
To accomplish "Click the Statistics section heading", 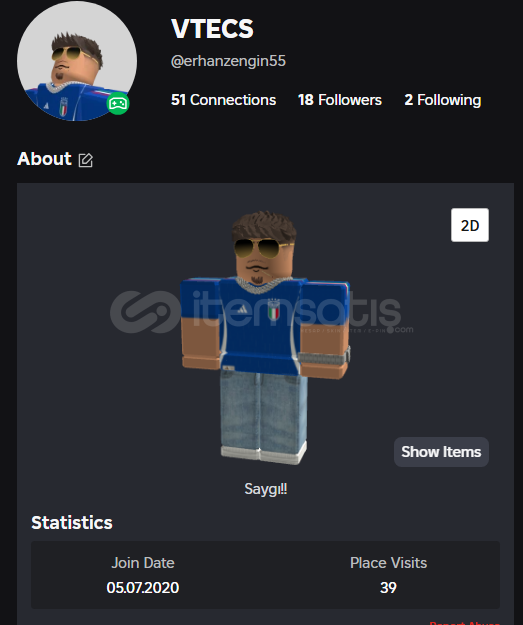I will coord(72,523).
